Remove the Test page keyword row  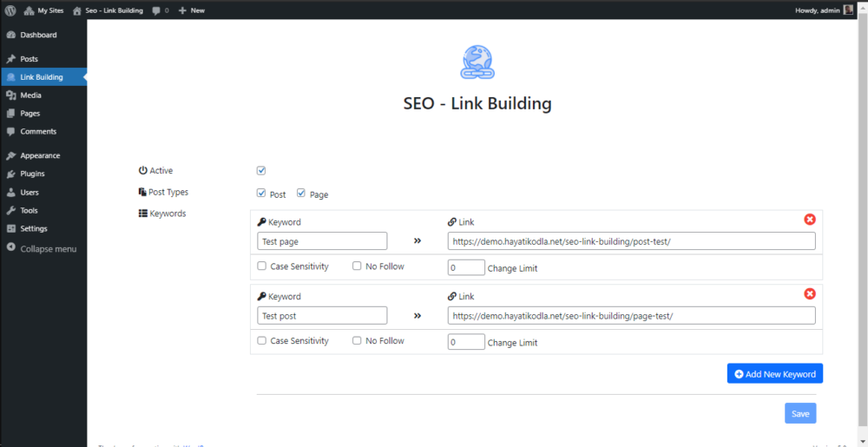pos(809,220)
